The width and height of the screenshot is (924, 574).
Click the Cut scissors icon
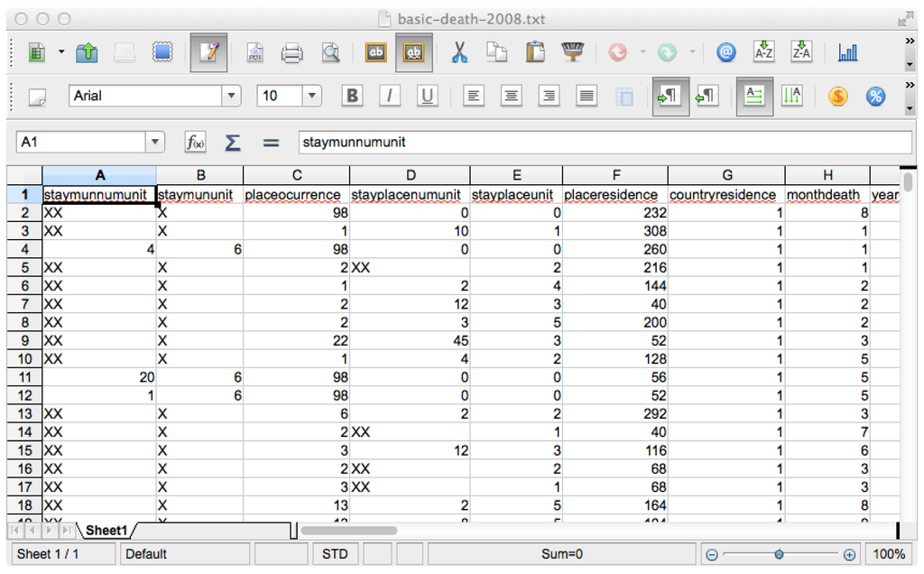pos(459,53)
